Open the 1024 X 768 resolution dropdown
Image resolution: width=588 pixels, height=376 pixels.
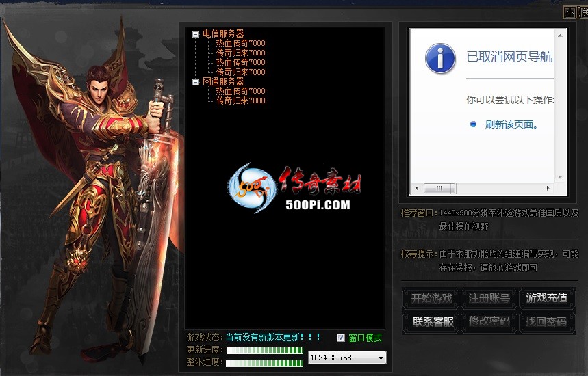[347, 358]
